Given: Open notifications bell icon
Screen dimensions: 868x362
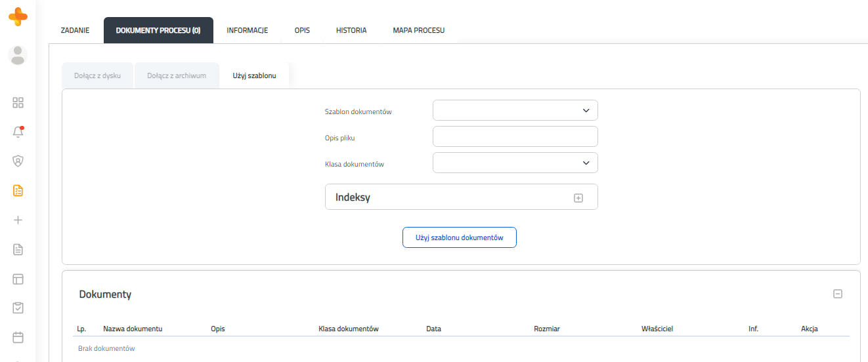Looking at the screenshot, I should pos(18,132).
